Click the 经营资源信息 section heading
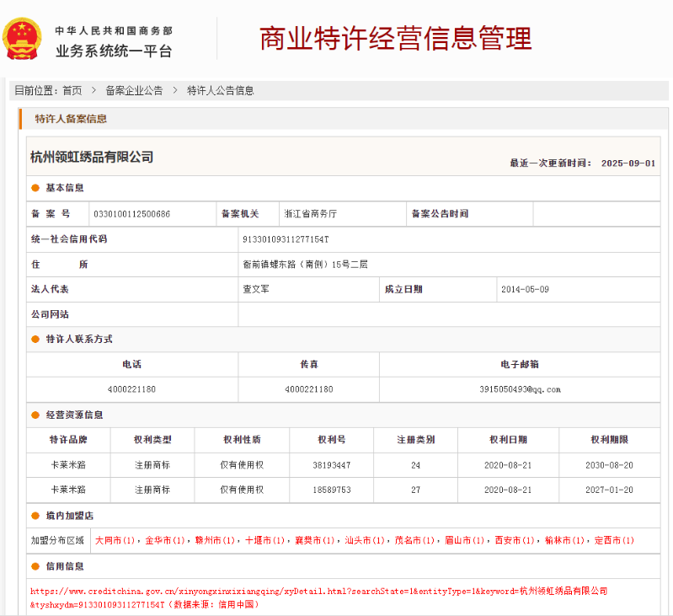This screenshot has width=673, height=616. click(74, 415)
